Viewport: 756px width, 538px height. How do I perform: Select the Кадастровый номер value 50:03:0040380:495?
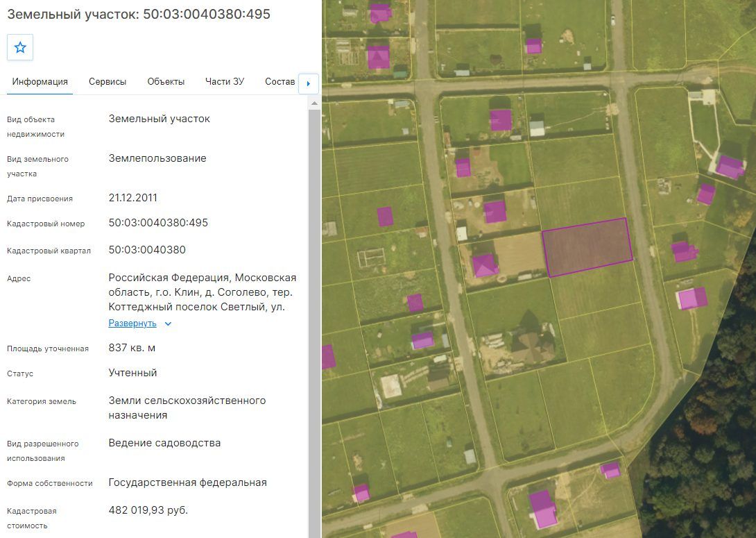(158, 223)
